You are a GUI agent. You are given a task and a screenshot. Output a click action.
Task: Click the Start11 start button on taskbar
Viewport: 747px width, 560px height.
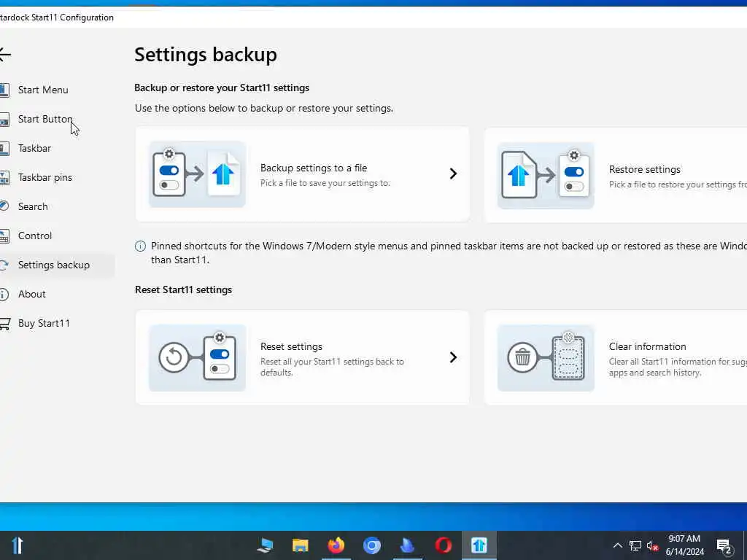[x=18, y=545]
